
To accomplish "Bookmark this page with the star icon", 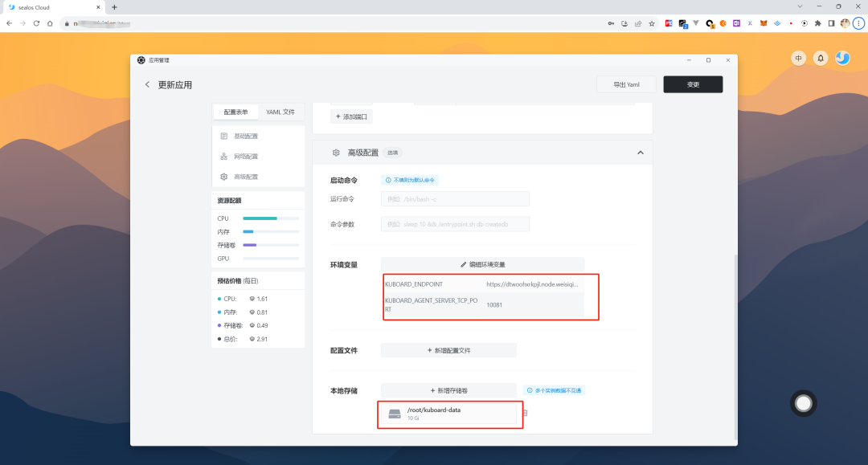I will (x=652, y=23).
